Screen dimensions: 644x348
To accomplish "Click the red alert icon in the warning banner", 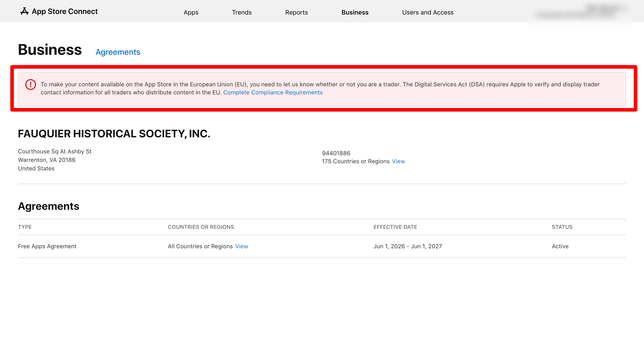I will 30,85.
